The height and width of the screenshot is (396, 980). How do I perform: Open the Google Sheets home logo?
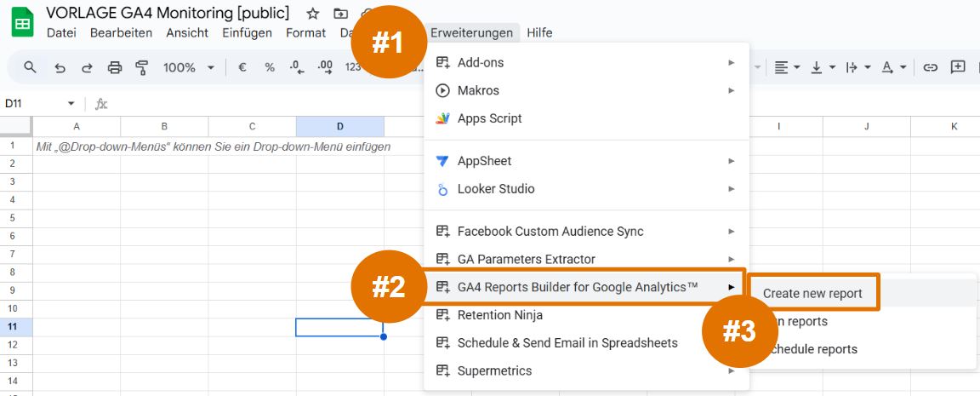23,23
